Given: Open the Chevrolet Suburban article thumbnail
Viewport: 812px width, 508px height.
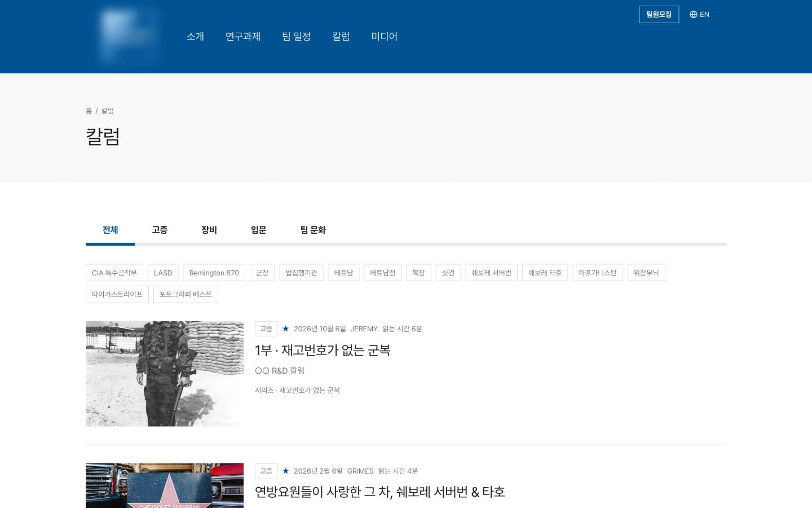Looking at the screenshot, I should 165,485.
